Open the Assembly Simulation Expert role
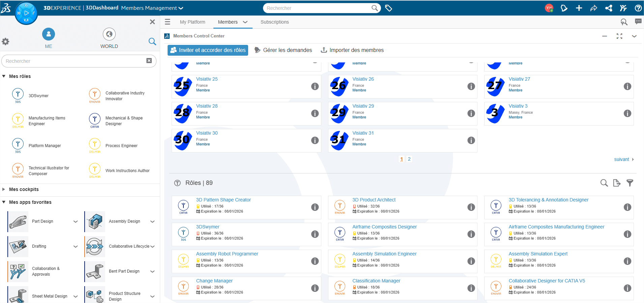The image size is (644, 303). pos(538,254)
